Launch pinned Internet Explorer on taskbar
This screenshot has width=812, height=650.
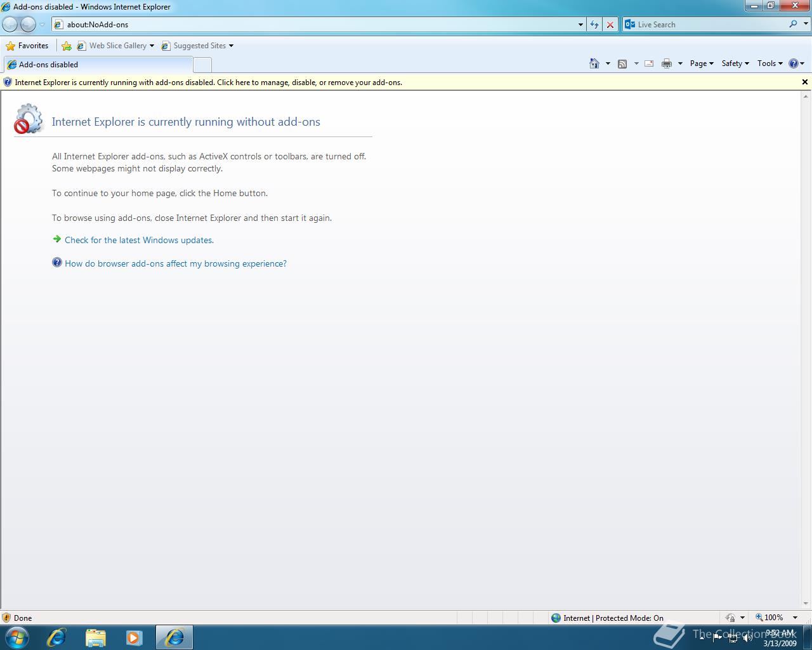tap(56, 637)
